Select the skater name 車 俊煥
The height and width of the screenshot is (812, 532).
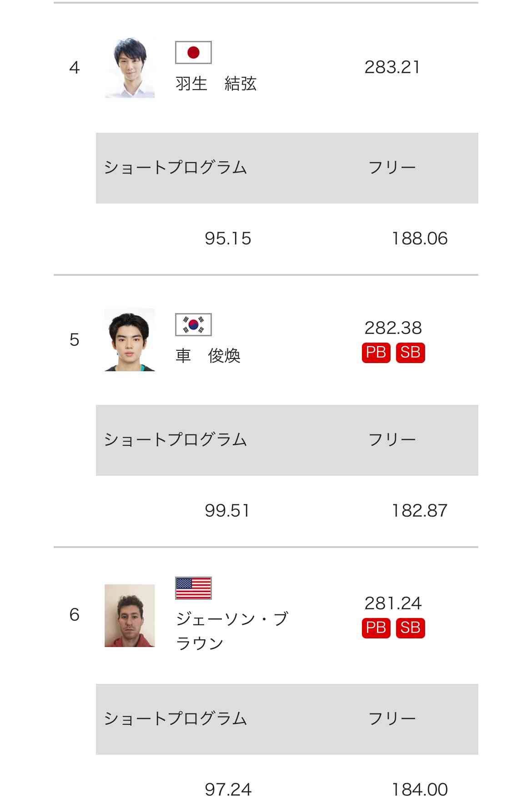[208, 355]
